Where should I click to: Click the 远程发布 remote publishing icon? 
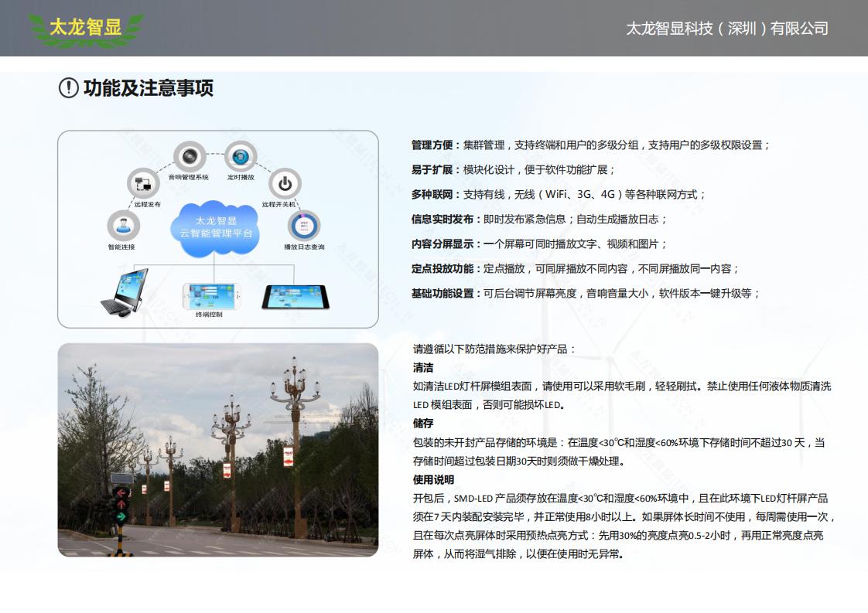pyautogui.click(x=142, y=185)
